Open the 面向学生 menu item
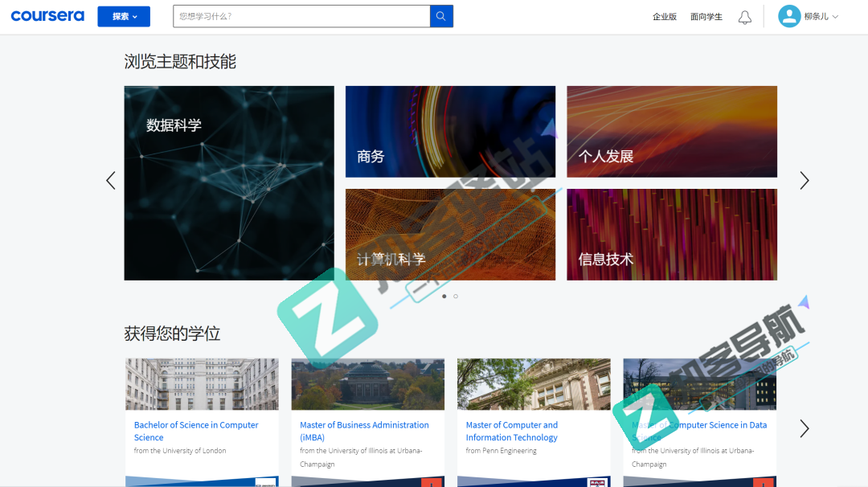This screenshot has height=487, width=868. click(x=706, y=16)
